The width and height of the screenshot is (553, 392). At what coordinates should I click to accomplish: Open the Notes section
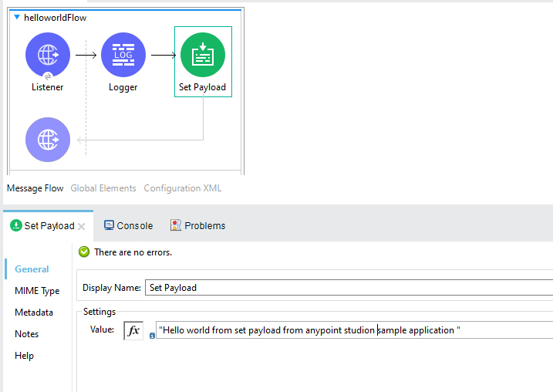[x=26, y=334]
